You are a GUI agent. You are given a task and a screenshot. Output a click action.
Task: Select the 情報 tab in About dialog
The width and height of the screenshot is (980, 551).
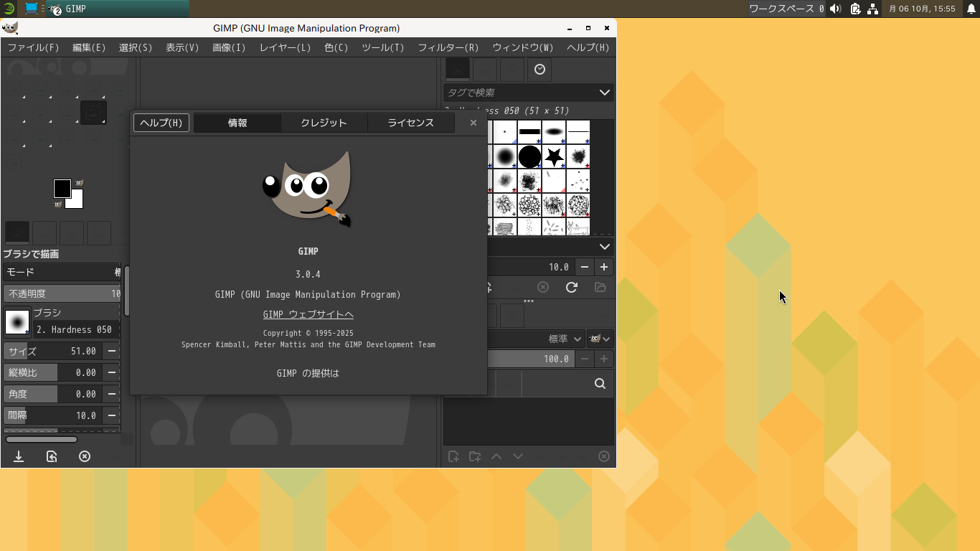pyautogui.click(x=237, y=123)
